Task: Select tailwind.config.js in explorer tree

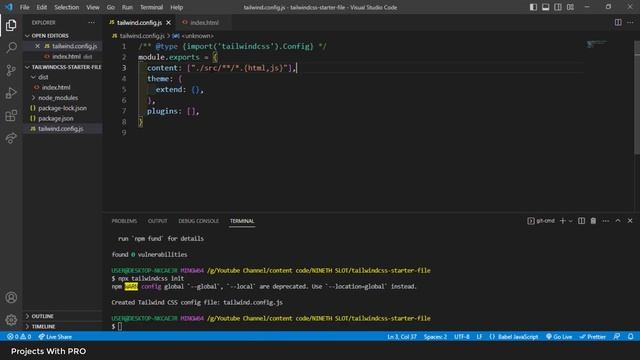Action: click(62, 129)
